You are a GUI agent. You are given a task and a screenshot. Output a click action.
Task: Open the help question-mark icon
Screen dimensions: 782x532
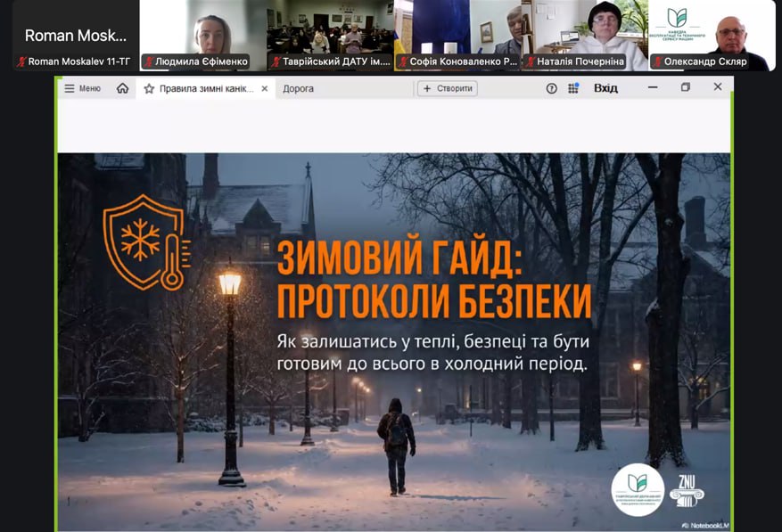(551, 88)
